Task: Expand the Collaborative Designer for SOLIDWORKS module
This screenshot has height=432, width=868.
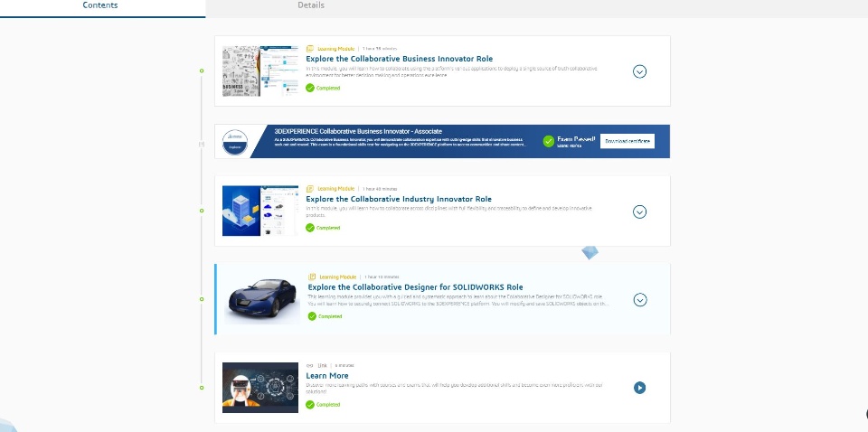Action: 640,300
